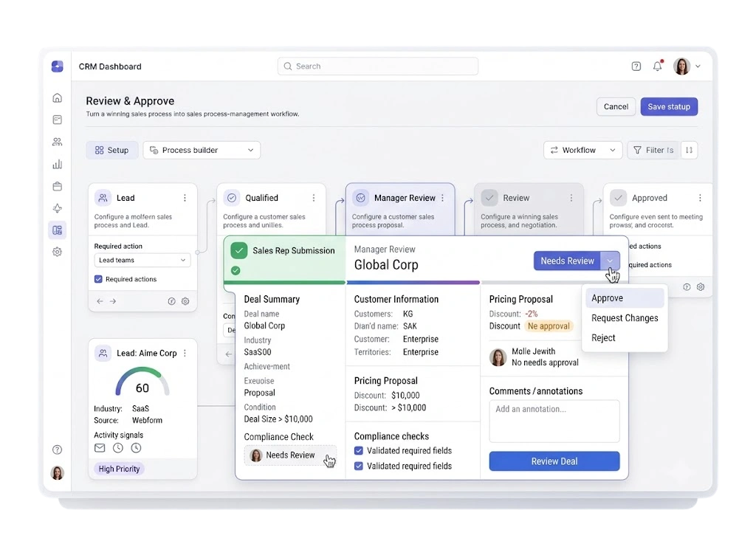Choose Request Changes menu option
Screen dimensions: 756x547
click(x=625, y=318)
